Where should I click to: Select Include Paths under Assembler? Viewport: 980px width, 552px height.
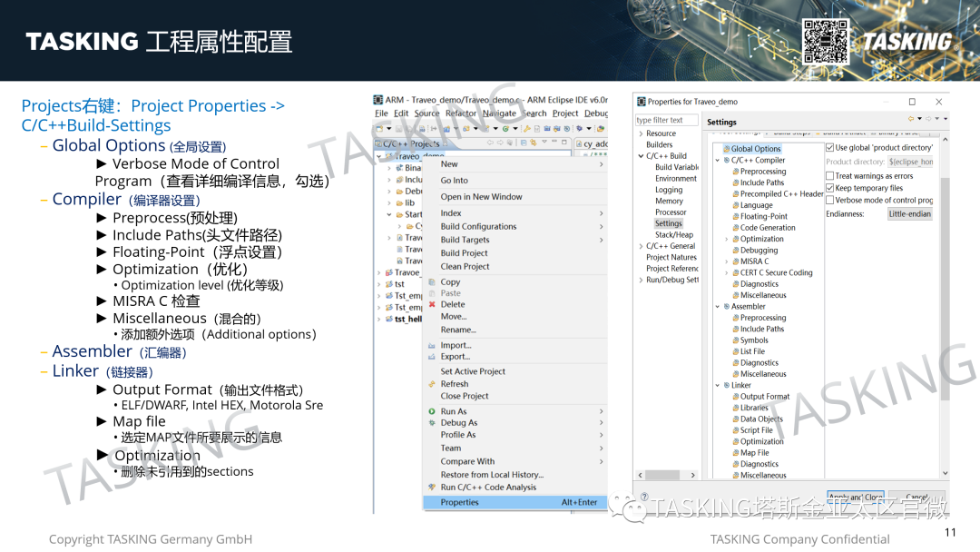click(x=762, y=329)
